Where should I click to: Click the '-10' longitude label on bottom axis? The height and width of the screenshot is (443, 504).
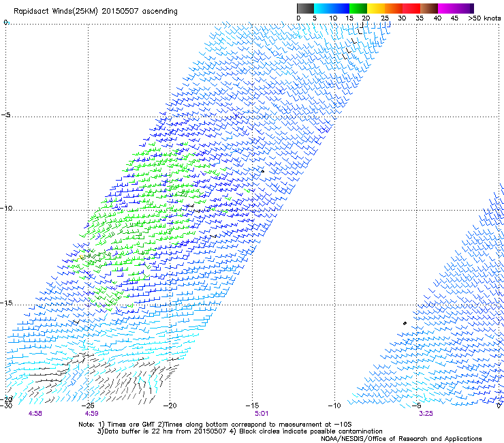click(334, 406)
